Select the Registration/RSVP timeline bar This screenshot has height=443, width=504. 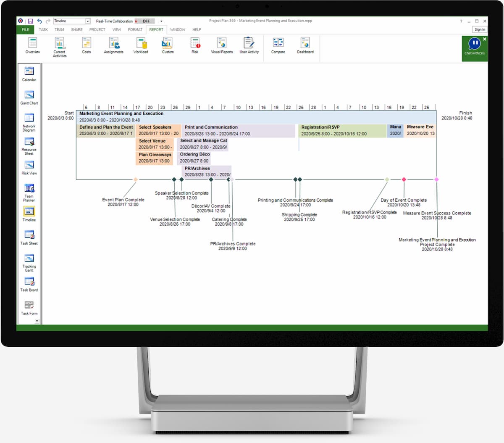[342, 130]
